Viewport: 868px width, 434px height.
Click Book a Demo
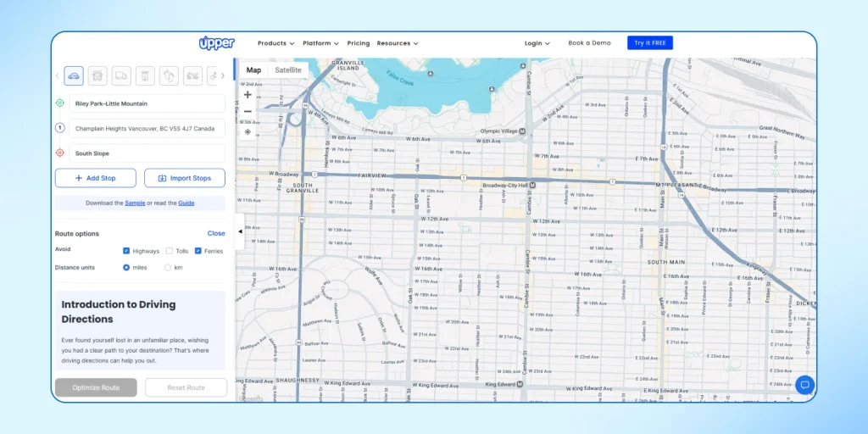pos(589,42)
